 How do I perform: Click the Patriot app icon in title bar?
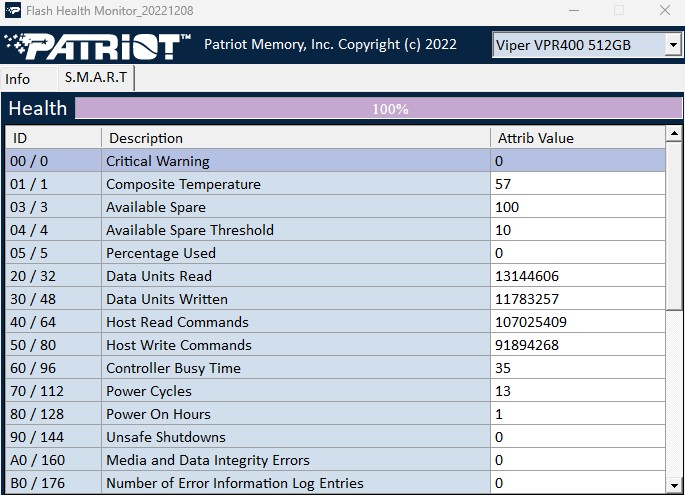pos(11,11)
